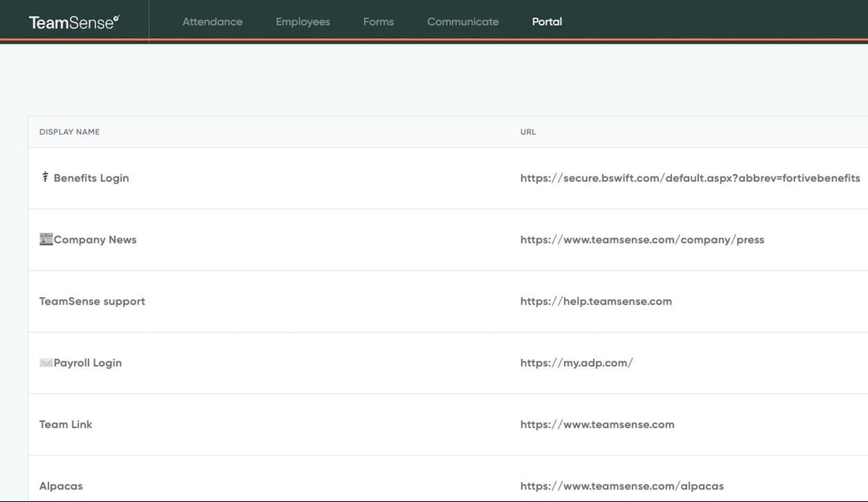The image size is (868, 502).
Task: Go to the Forms section
Action: point(378,22)
